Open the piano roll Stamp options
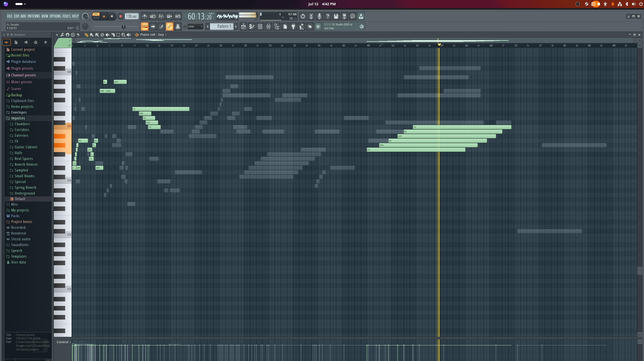Image resolution: width=644 pixels, height=361 pixels. pos(73,35)
